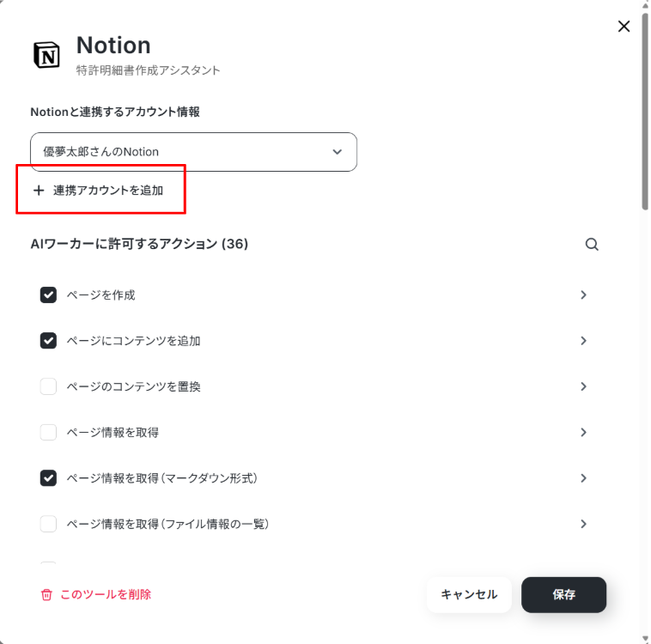
Task: Click the このツールを削除 link
Action: click(106, 594)
